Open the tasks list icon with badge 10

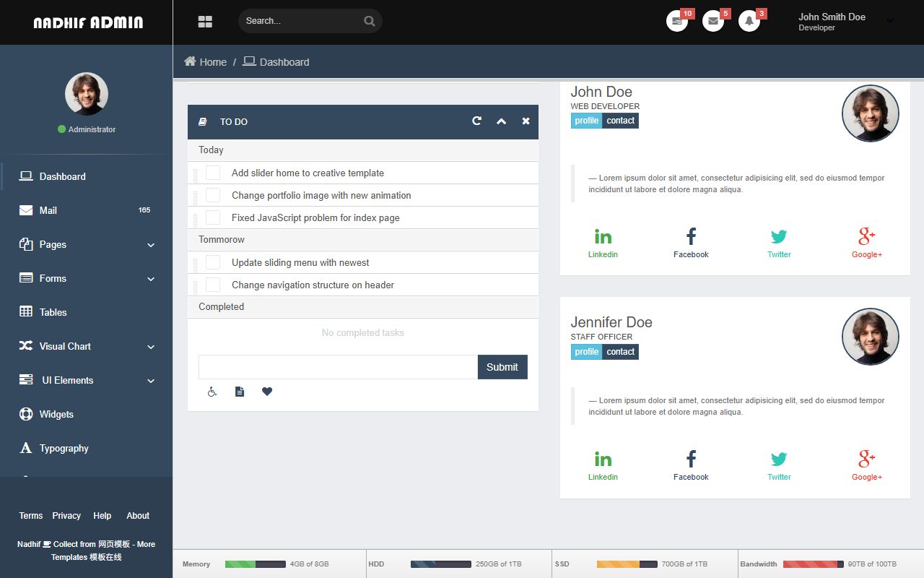click(677, 21)
